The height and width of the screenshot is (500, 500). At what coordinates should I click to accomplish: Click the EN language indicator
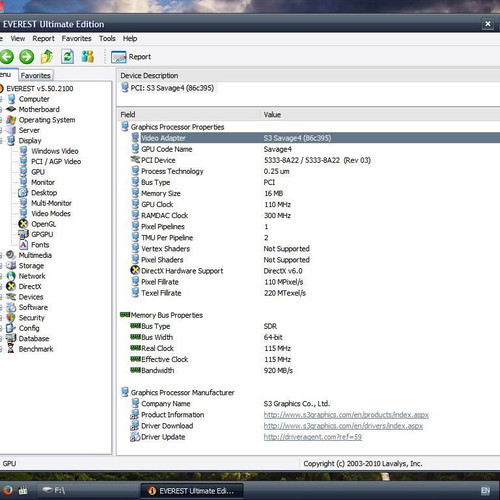(485, 490)
